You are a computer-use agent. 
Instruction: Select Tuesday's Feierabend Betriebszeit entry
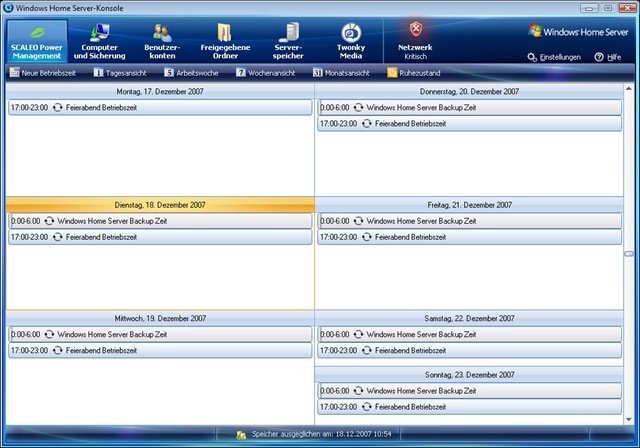(x=160, y=237)
